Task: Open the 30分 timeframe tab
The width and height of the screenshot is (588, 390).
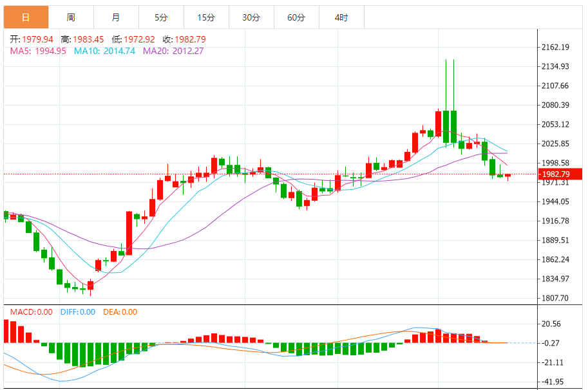Action: [251, 17]
